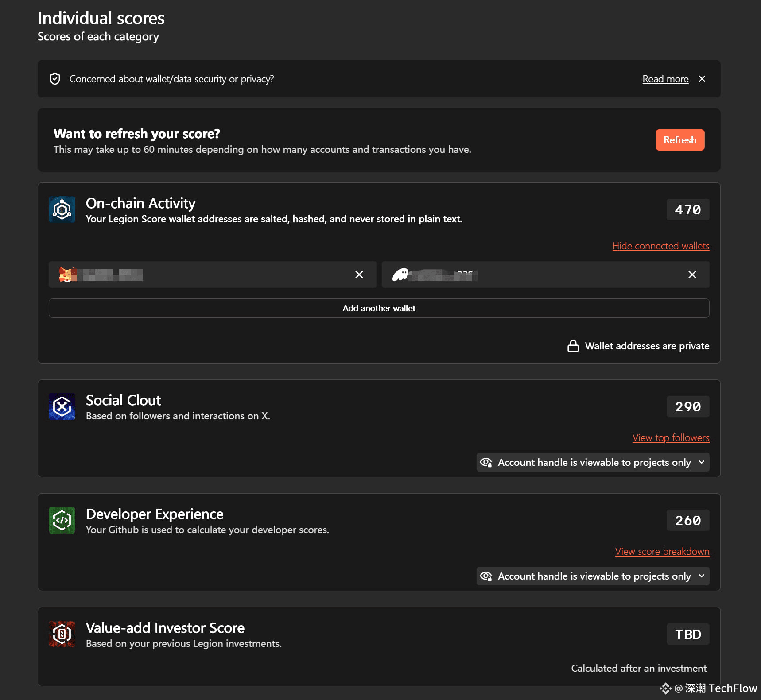Click the Social Clout X icon

62,406
